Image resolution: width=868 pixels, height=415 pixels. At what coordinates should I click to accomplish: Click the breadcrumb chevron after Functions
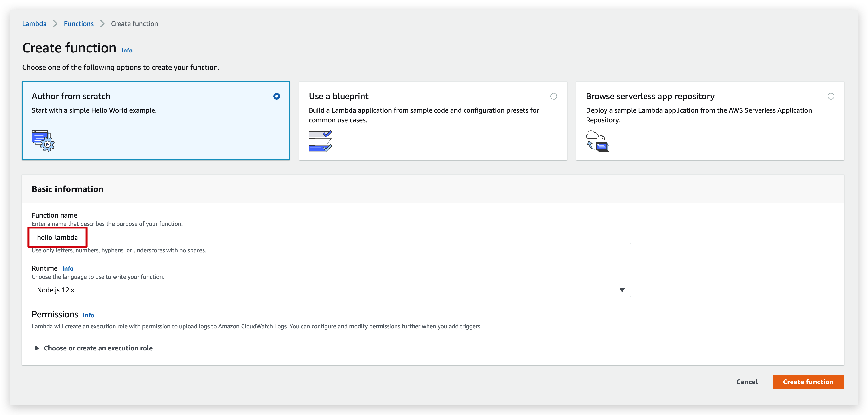coord(102,24)
